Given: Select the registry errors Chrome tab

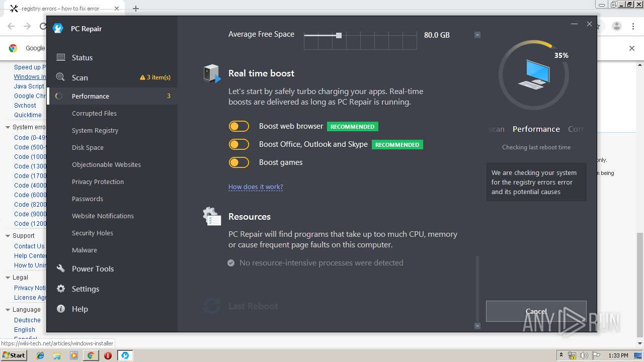Looking at the screenshot, I should [x=64, y=9].
